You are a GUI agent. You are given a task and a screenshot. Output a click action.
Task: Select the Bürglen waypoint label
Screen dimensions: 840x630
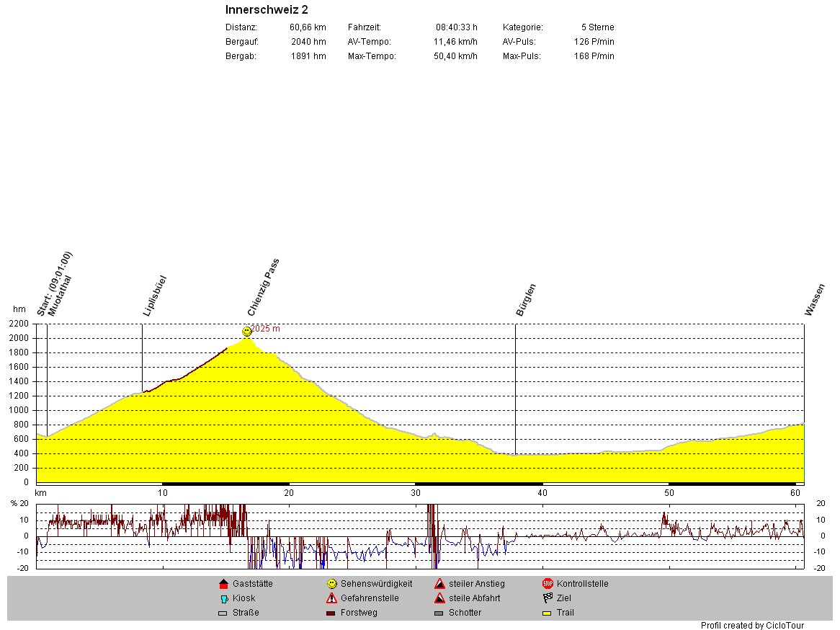coord(526,300)
